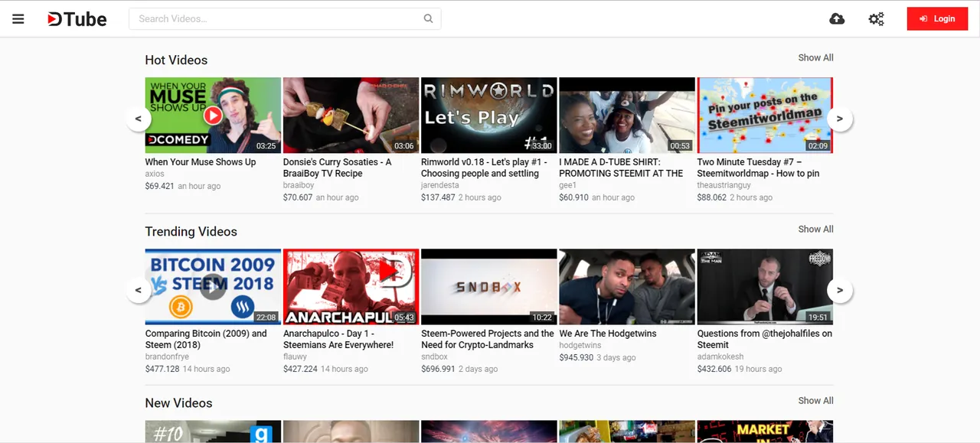Show all Trending Videos
This screenshot has width=980, height=443.
pyautogui.click(x=815, y=229)
